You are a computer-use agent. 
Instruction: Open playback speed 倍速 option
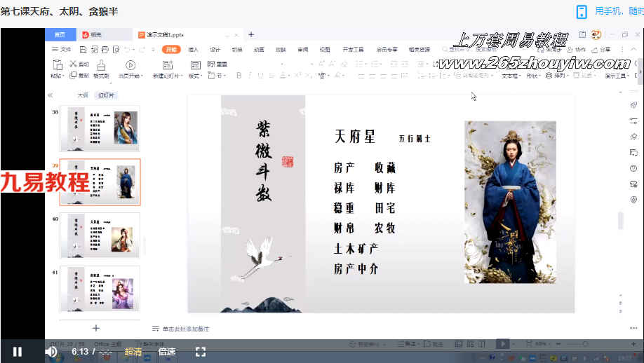click(x=167, y=352)
